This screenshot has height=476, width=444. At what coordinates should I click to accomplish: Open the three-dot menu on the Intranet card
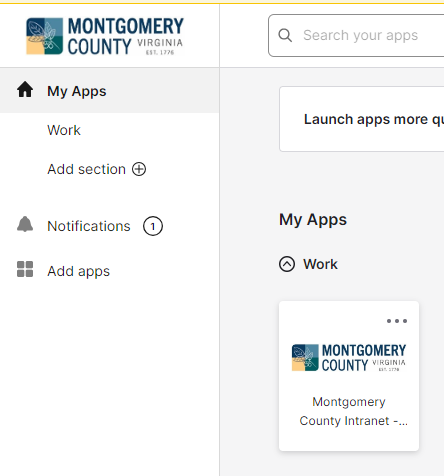click(397, 321)
